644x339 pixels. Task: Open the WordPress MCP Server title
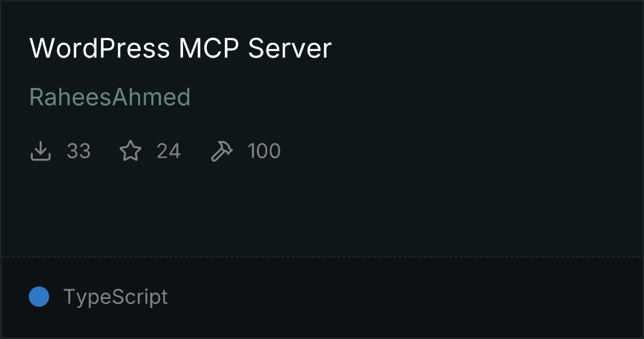[180, 48]
